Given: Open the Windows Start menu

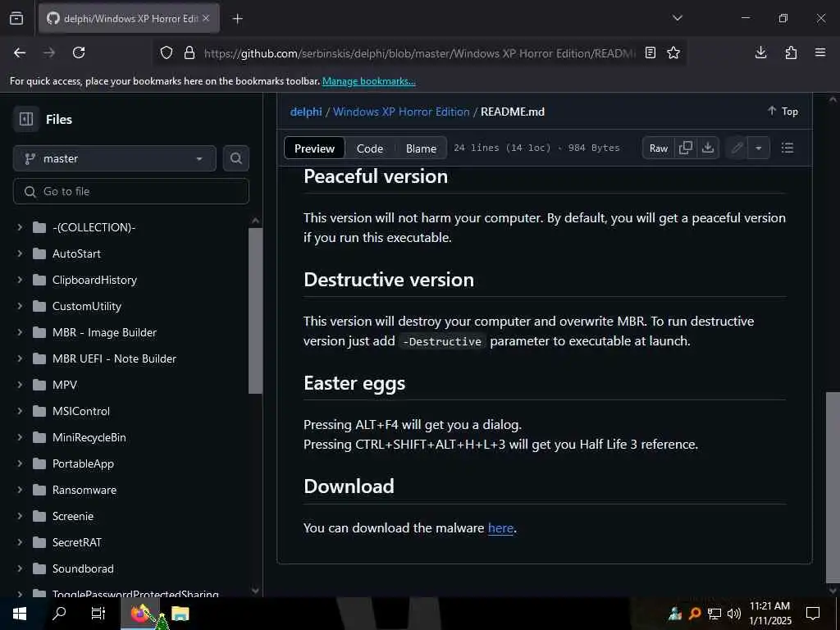Looking at the screenshot, I should pos(20,614).
